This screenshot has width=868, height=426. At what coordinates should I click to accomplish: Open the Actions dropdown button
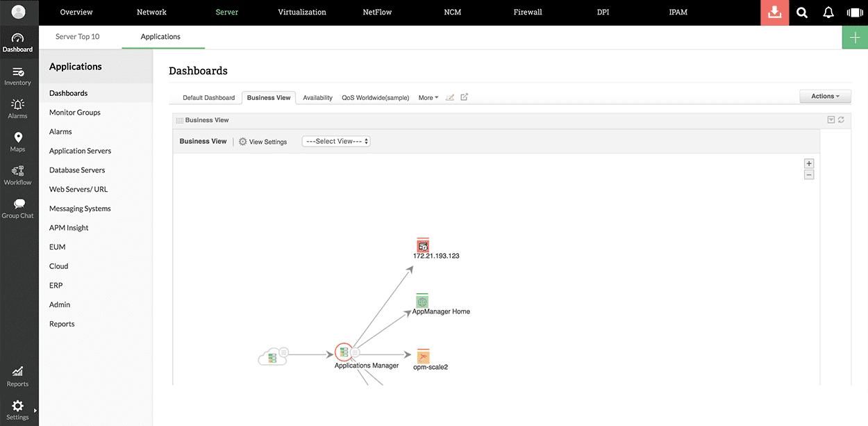[x=825, y=97]
